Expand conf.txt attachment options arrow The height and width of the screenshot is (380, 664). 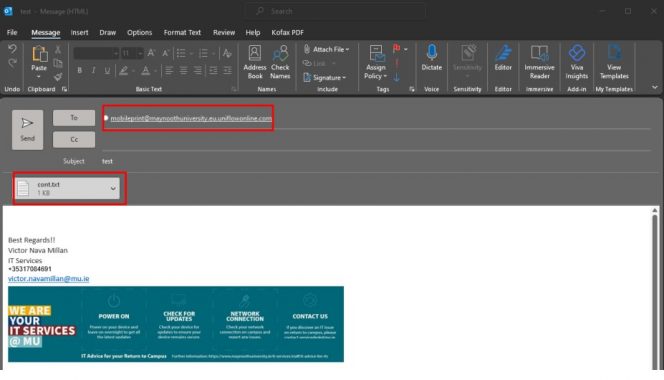point(113,189)
